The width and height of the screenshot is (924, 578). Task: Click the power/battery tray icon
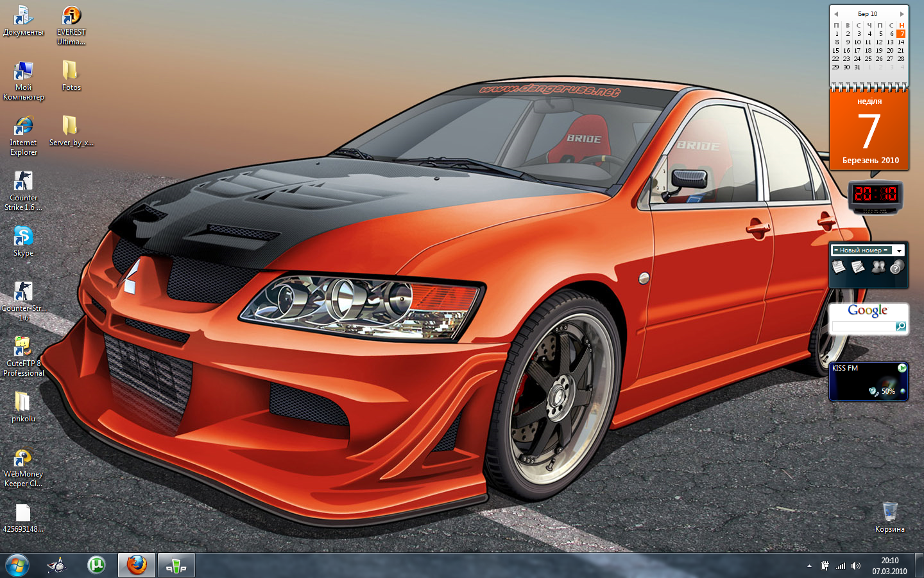825,566
